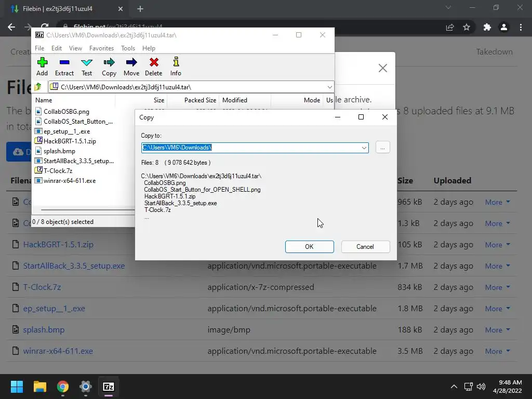Click the Move toolbar icon
Viewport: 532px width, 399px height.
(x=131, y=66)
